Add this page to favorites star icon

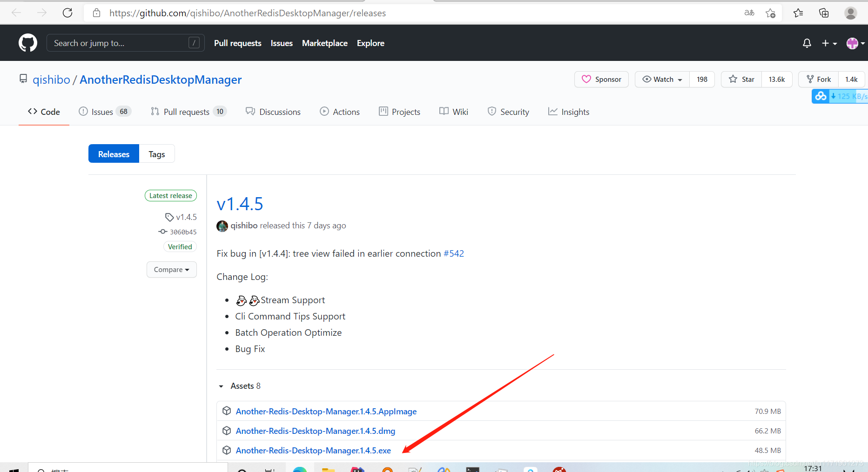(771, 13)
